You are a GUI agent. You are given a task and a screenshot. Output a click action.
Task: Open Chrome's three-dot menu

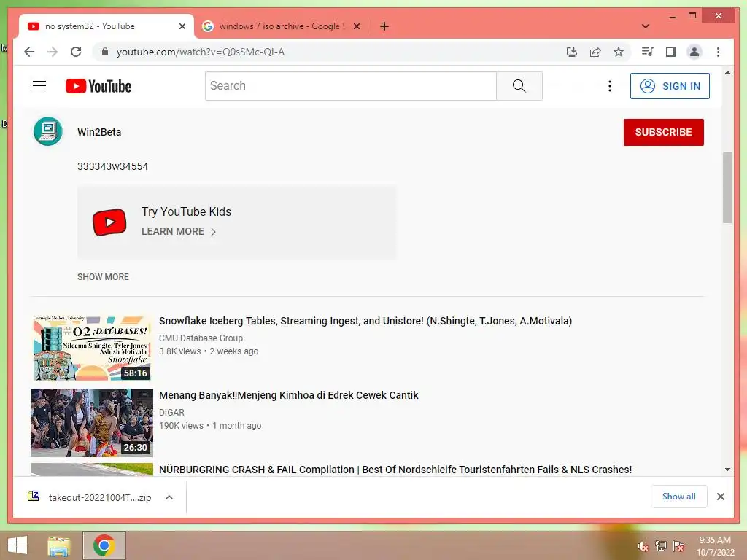pos(718,52)
